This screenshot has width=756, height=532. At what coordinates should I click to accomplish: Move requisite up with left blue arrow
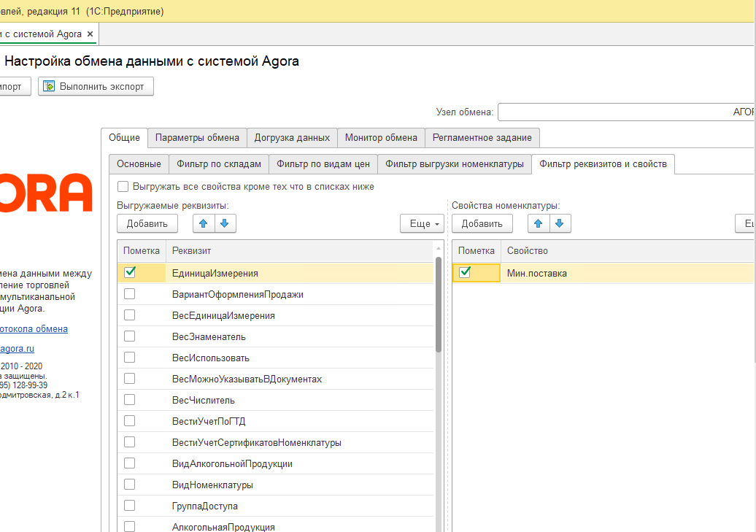(204, 223)
